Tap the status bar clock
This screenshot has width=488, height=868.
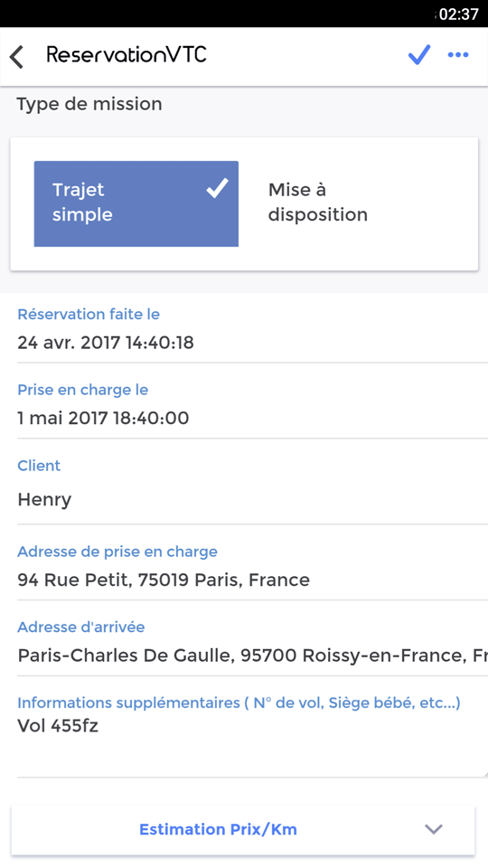tap(458, 14)
